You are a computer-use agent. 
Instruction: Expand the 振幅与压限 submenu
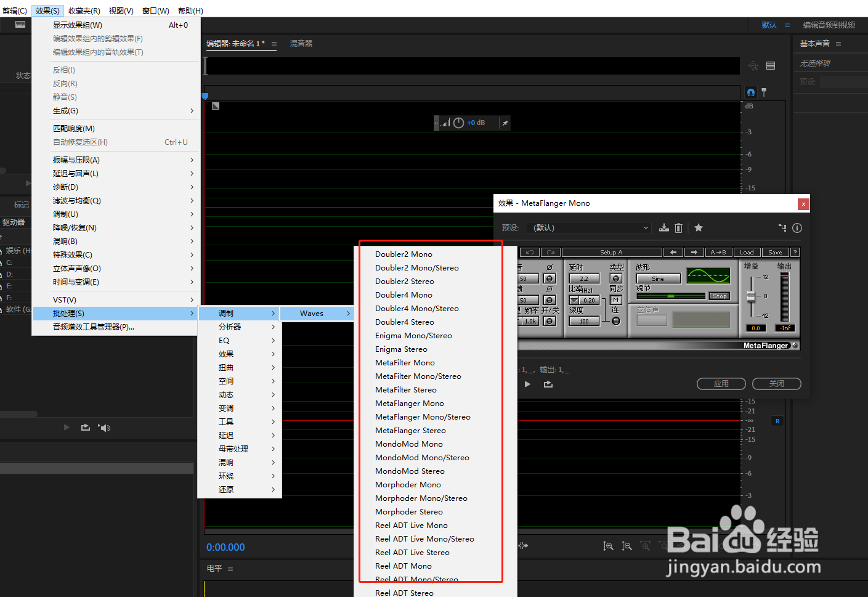[116, 160]
